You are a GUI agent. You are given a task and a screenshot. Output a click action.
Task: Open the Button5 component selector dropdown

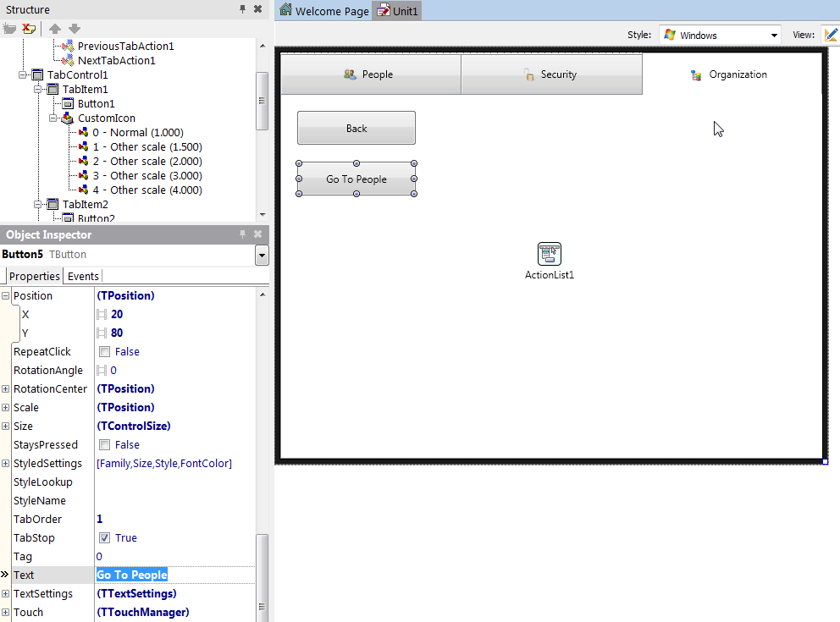(x=262, y=255)
